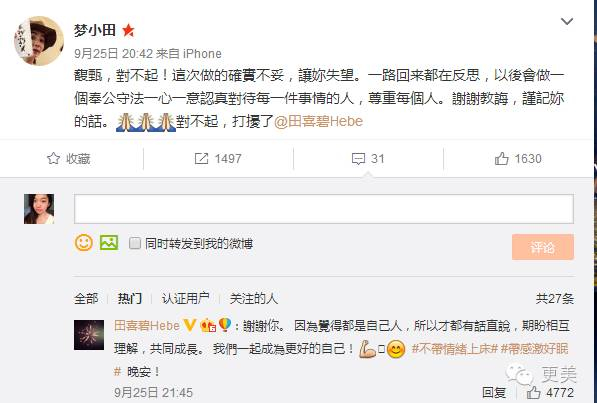597x403 pixels.
Task: Open 梦小田's profile avatar
Action: click(x=39, y=41)
